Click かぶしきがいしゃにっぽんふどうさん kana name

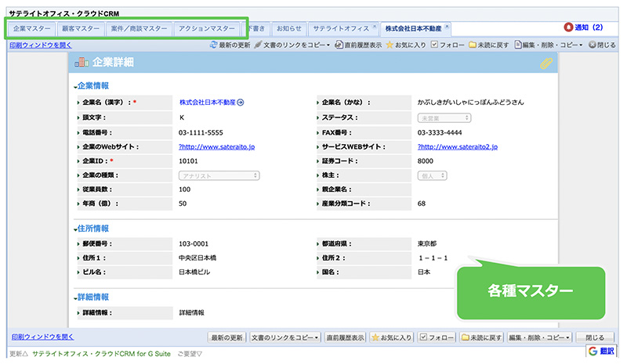click(x=471, y=103)
